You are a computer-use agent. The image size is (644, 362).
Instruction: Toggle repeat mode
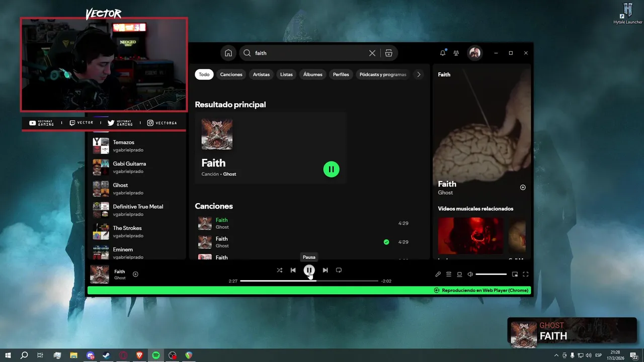(x=339, y=270)
